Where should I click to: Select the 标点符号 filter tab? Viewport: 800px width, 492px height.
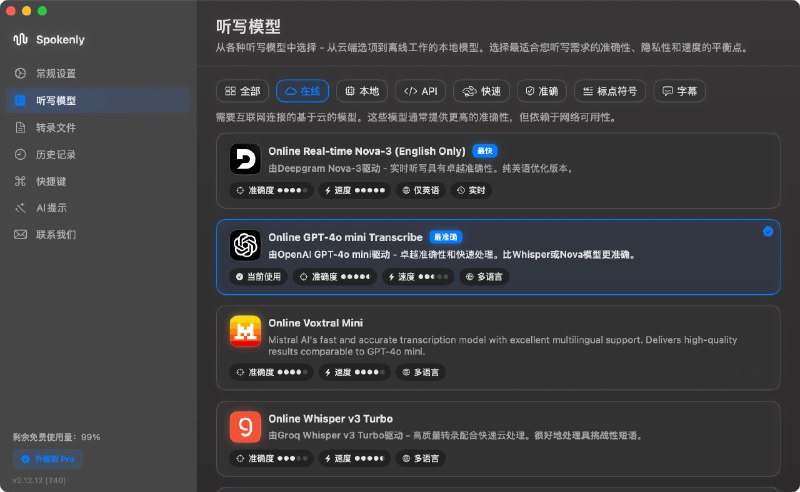(610, 91)
